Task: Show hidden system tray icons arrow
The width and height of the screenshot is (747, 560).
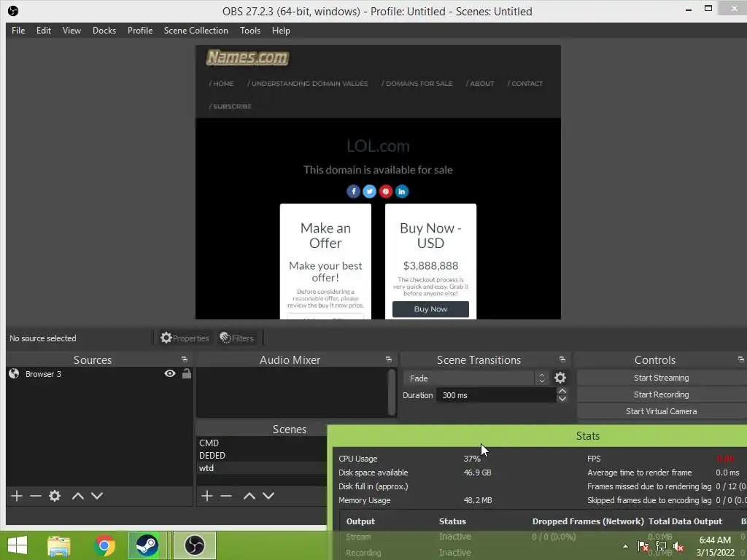Action: point(625,546)
